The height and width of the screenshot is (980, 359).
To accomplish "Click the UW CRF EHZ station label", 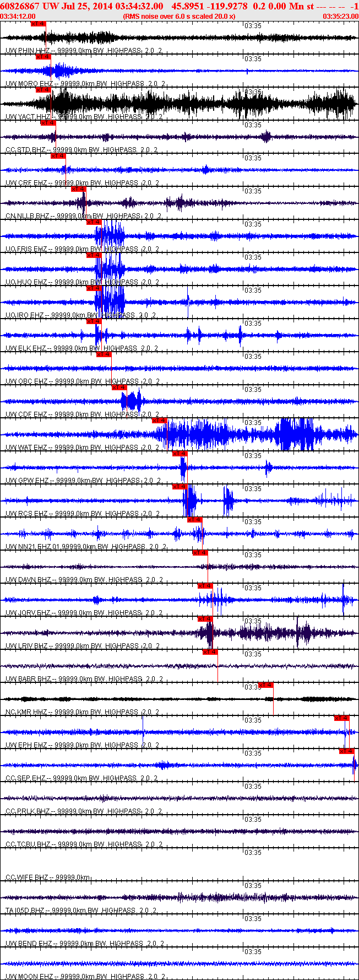I will [x=83, y=183].
